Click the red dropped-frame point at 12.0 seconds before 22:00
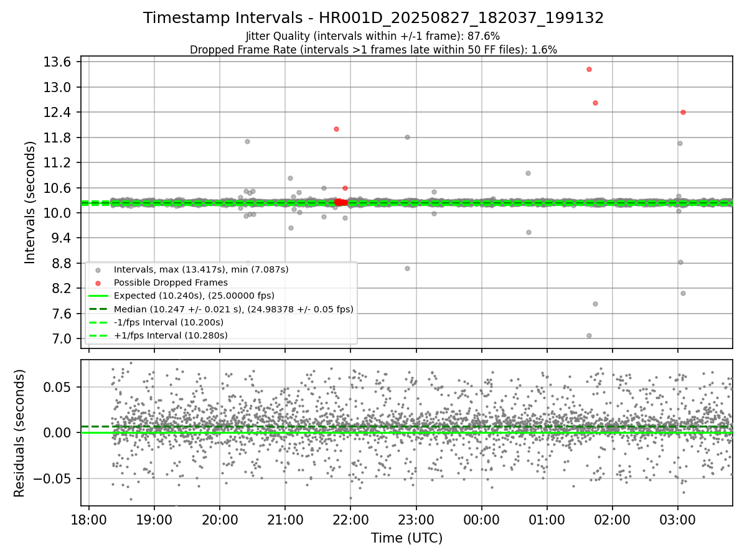Image resolution: width=747 pixels, height=560 pixels. point(336,129)
